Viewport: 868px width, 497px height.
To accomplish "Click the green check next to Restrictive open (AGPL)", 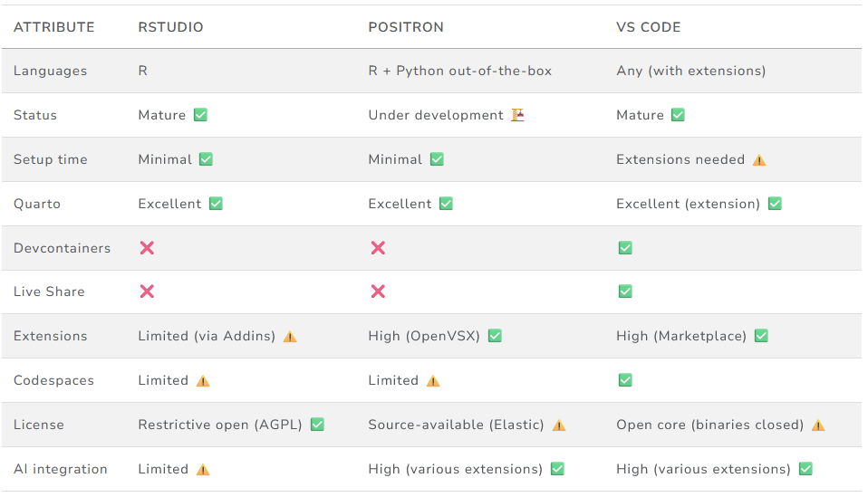I will tap(317, 425).
